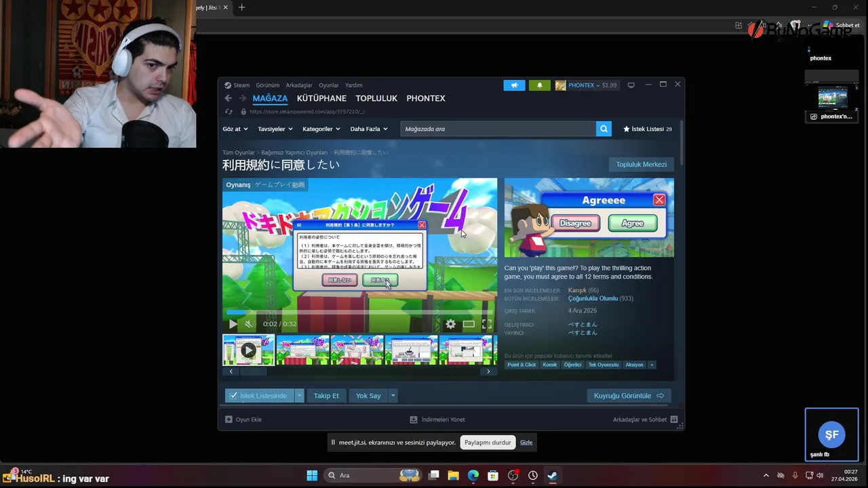Click the download icon beside İndirmeleri Yönet

(414, 420)
